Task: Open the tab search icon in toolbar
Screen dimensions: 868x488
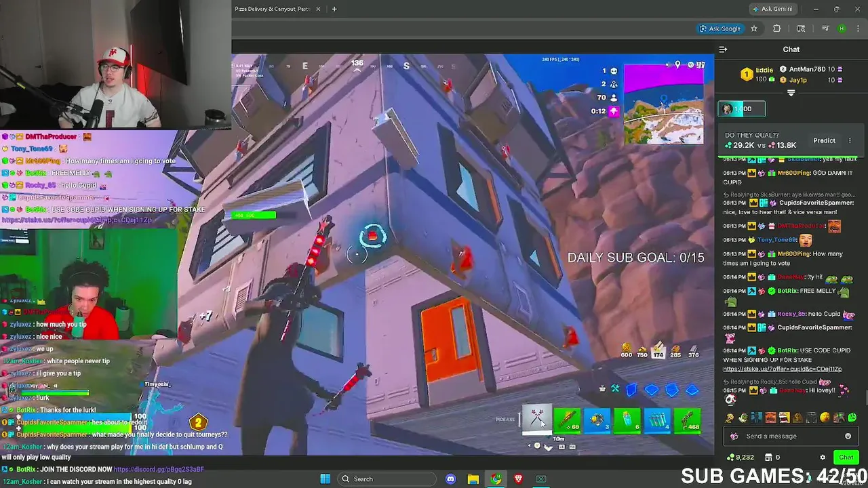Action: click(x=801, y=28)
